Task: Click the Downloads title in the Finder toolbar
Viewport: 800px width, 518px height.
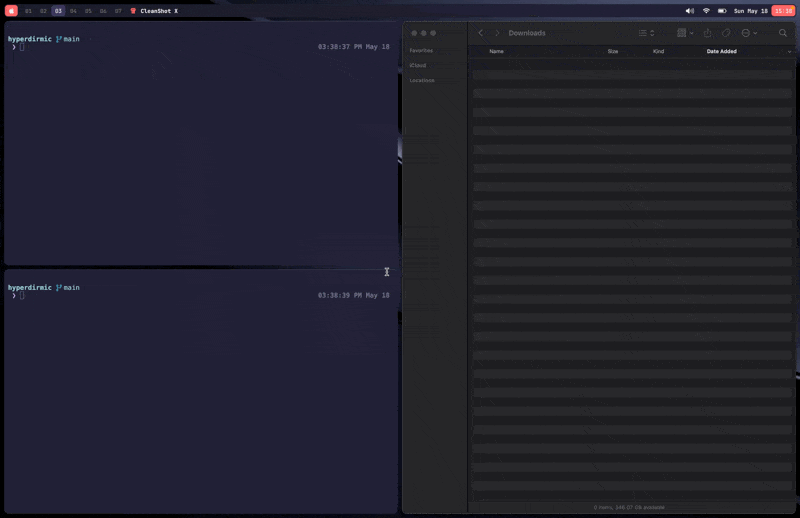Action: click(x=527, y=33)
